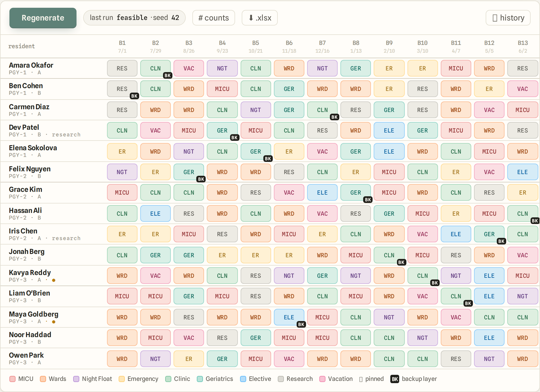The height and width of the screenshot is (392, 540).
Task: Click the BK badge on Hassan Ali's B13 cell
Action: (535, 221)
